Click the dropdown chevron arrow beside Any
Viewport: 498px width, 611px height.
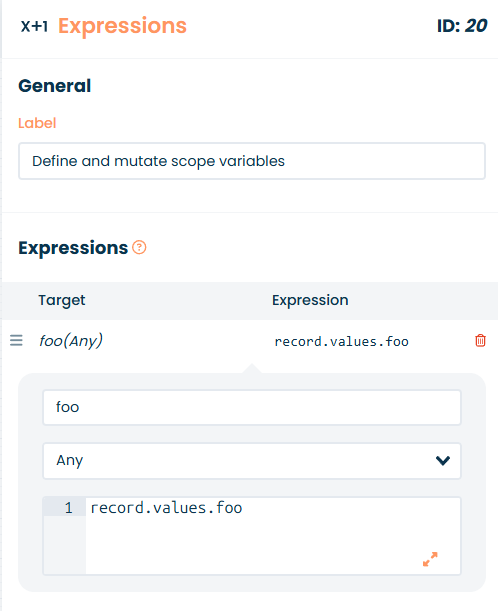(443, 461)
